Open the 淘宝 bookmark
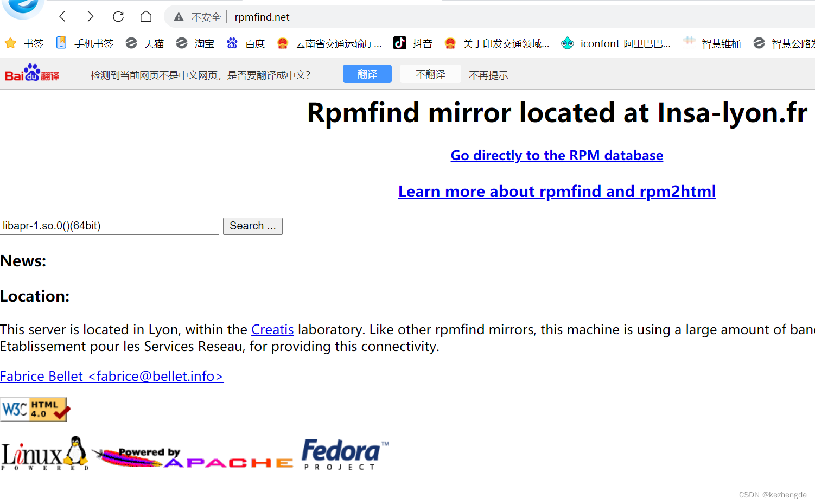 195,43
